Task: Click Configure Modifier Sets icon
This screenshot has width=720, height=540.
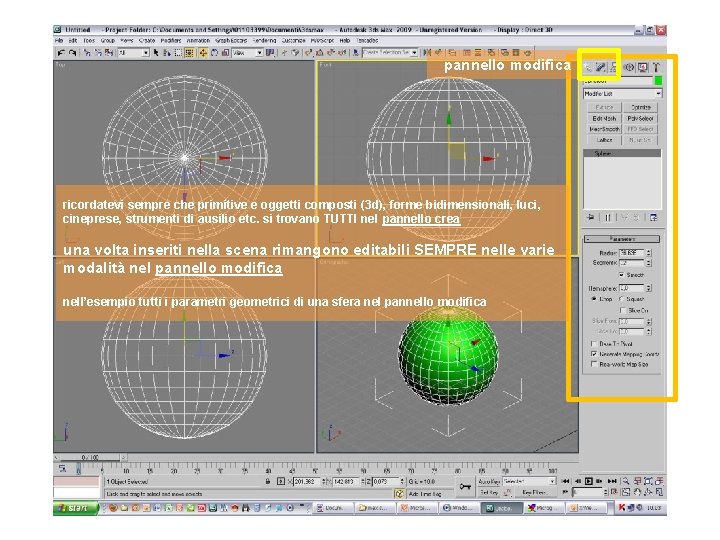Action: (x=653, y=217)
